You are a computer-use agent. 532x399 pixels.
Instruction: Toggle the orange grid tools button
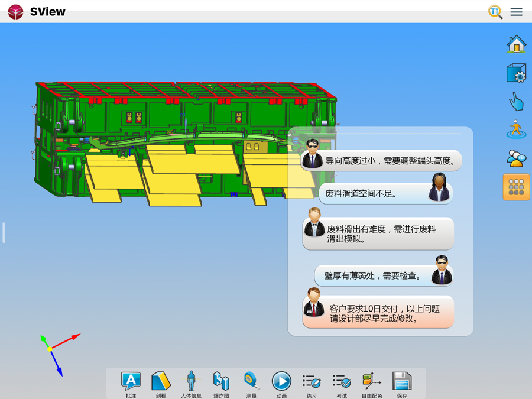pos(516,187)
